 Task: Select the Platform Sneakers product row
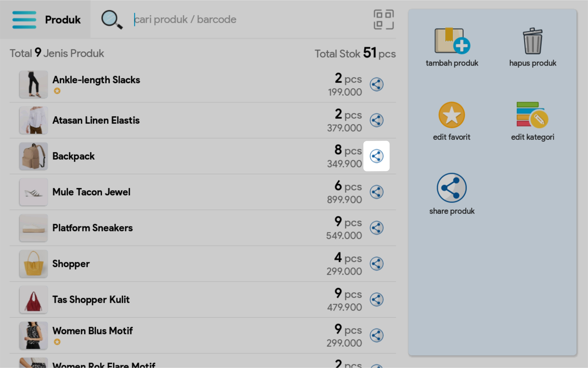[170, 228]
